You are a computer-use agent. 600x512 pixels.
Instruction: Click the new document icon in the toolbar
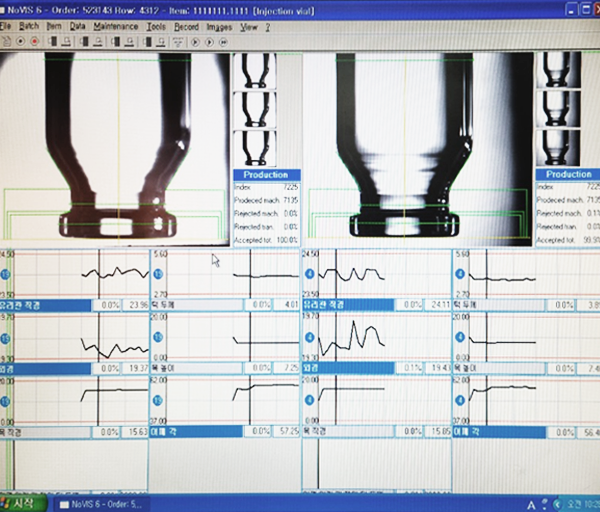coord(6,42)
